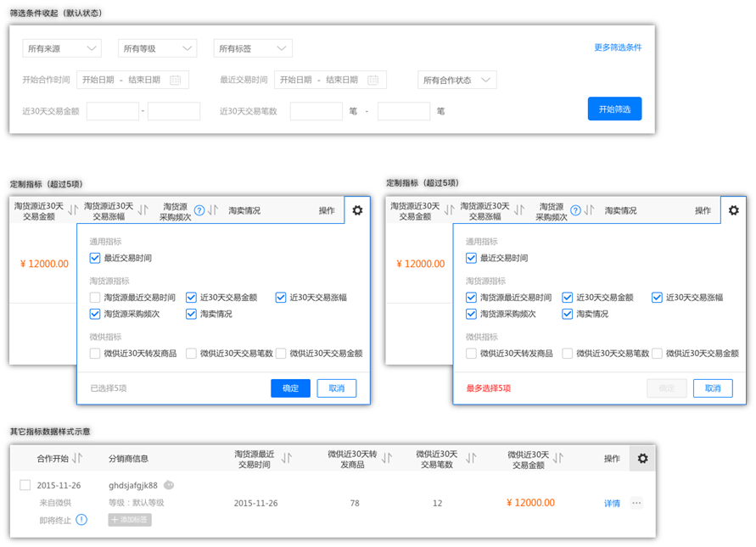Image resolution: width=756 pixels, height=547 pixels.
Task: Open the ellipsis more-actions icon in 操作 column
Action: click(x=636, y=502)
